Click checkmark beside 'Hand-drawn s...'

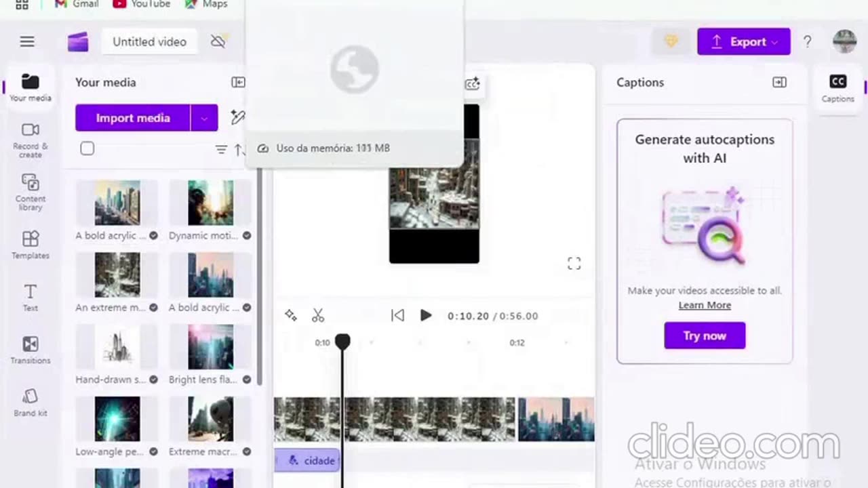tap(153, 380)
